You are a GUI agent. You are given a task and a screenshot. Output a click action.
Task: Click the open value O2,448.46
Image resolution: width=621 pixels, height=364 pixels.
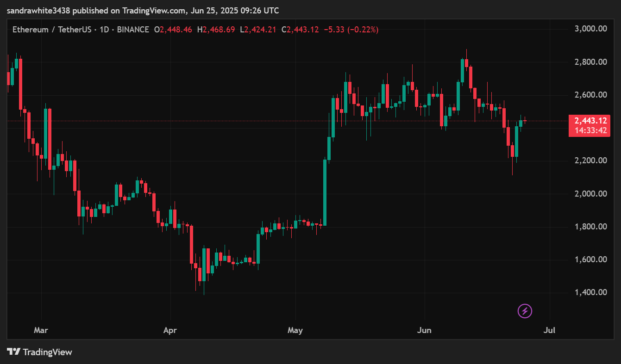(x=173, y=30)
